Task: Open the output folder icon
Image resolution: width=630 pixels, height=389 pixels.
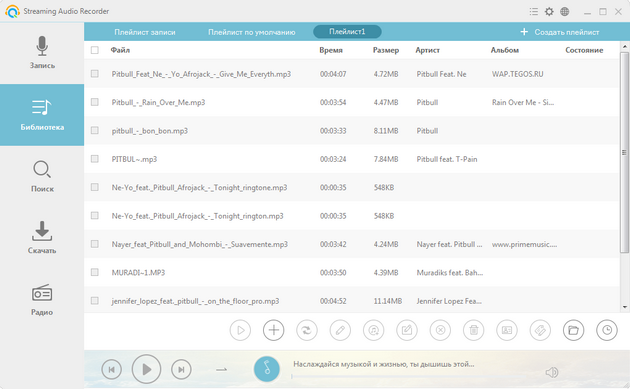Action: [x=573, y=330]
